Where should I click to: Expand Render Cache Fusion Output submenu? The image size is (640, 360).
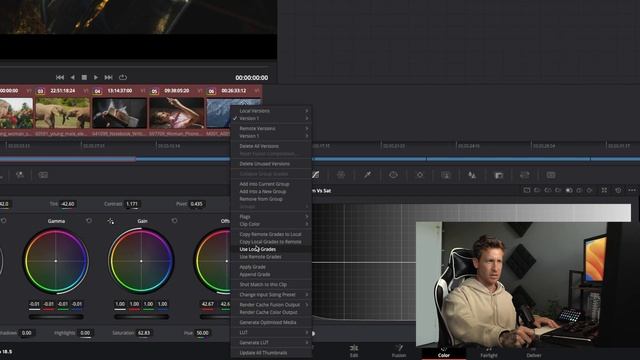pos(271,305)
